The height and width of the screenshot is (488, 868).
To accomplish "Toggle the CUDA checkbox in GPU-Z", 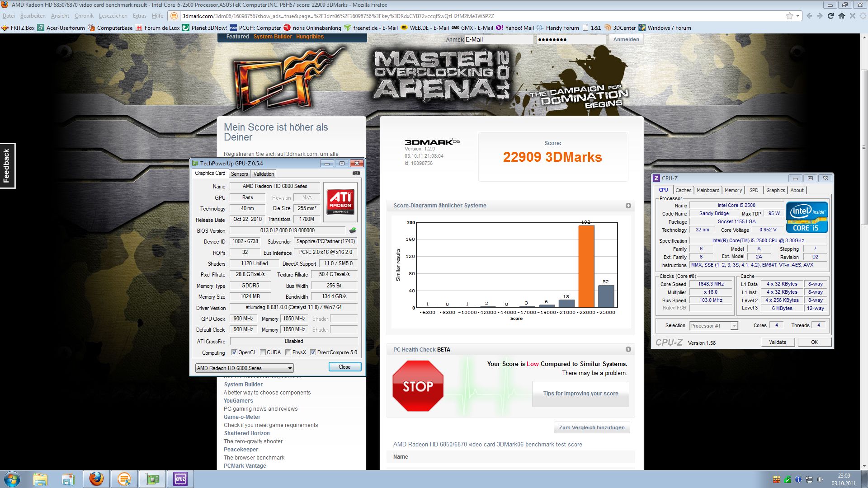I will [263, 352].
